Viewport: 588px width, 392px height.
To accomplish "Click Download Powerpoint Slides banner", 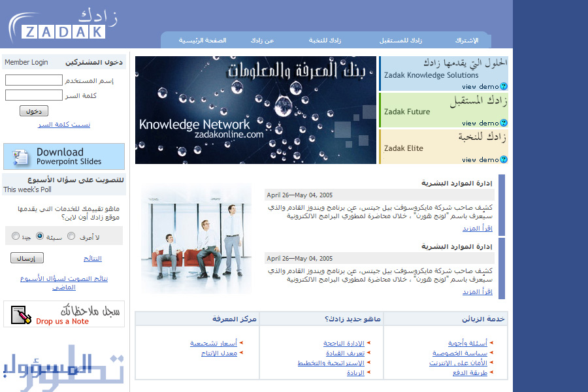I will click(64, 156).
